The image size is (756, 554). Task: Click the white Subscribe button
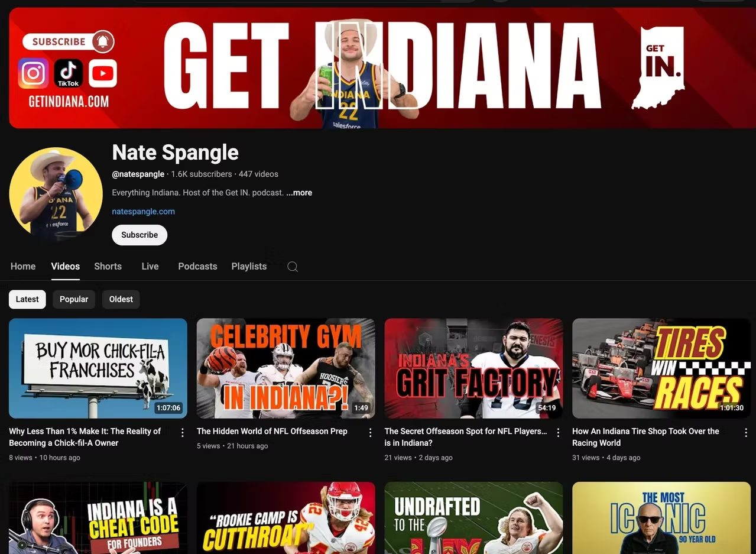[139, 235]
